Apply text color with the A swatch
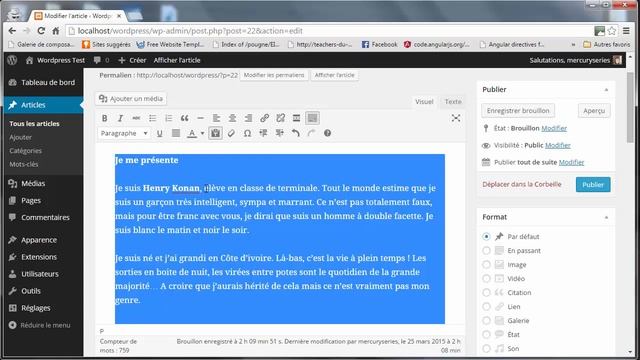The width and height of the screenshot is (640, 360). pyautogui.click(x=191, y=133)
